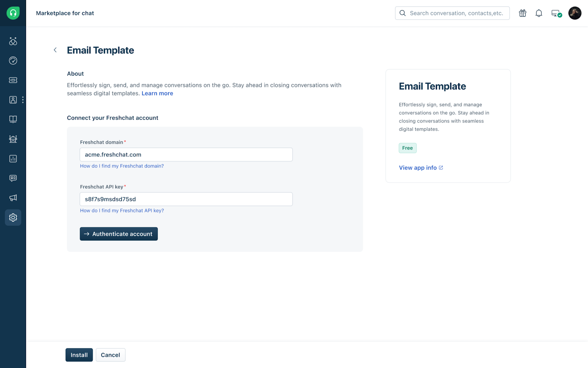Click the three-dot handle beside contacts icon
The width and height of the screenshot is (588, 368).
[23, 100]
